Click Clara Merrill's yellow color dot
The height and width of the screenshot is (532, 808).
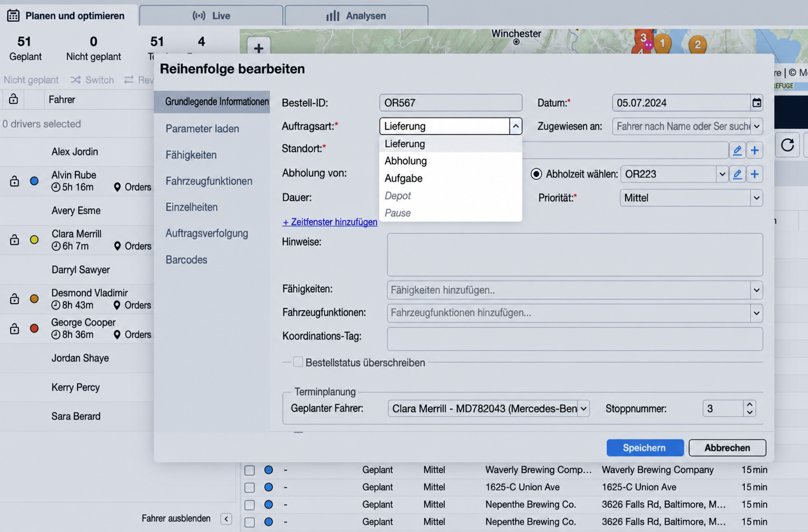tap(34, 240)
